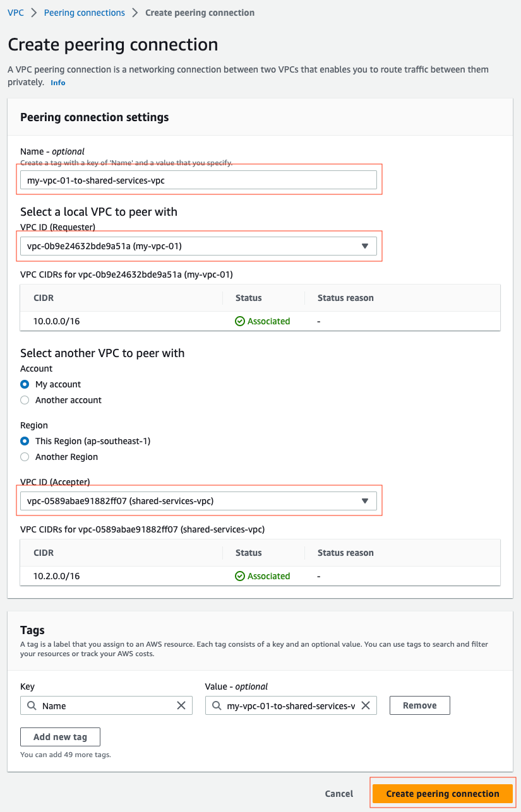
Task: Click the Associated status icon for 10.2.0.0/16
Action: click(x=240, y=575)
